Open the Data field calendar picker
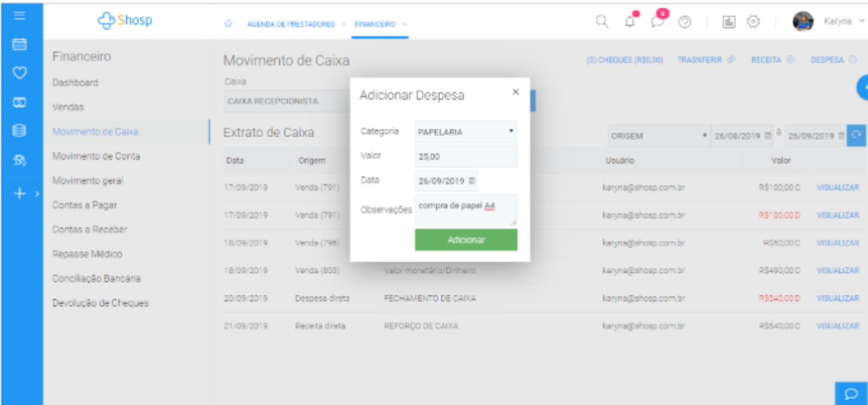The width and height of the screenshot is (868, 405). click(x=471, y=181)
